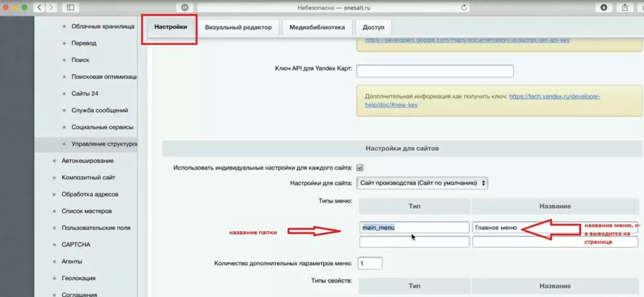
Task: Click the empty second menu name field
Action: pyautogui.click(x=555, y=242)
